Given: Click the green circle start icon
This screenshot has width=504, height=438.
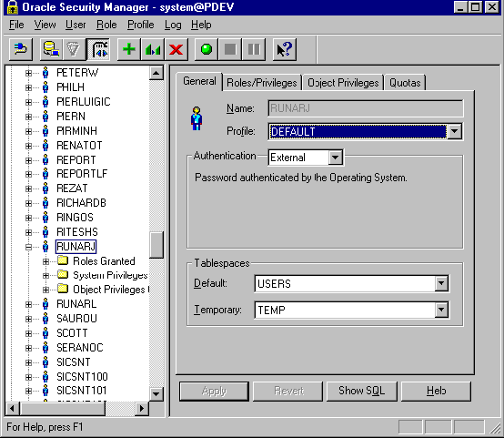Looking at the screenshot, I should [207, 49].
